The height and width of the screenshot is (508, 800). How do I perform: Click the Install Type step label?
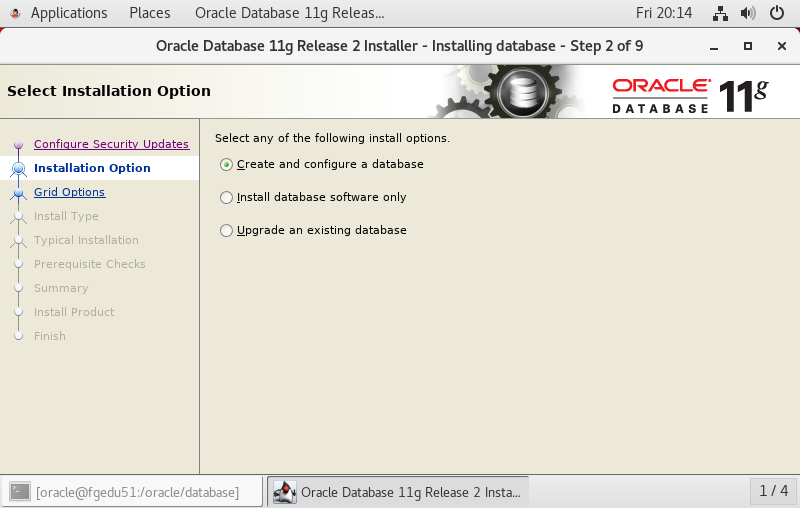tap(66, 216)
